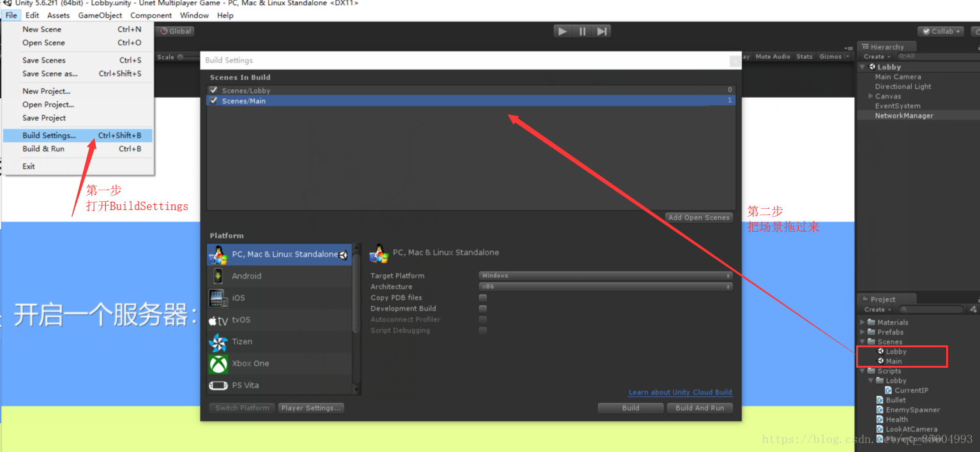
Task: Choose New Scene from File menu
Action: [77, 29]
